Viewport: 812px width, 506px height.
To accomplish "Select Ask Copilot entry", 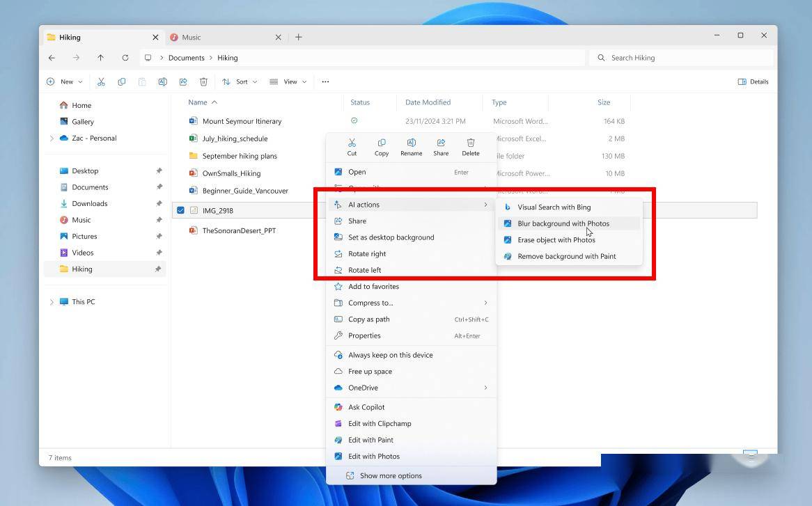I will pos(411,407).
